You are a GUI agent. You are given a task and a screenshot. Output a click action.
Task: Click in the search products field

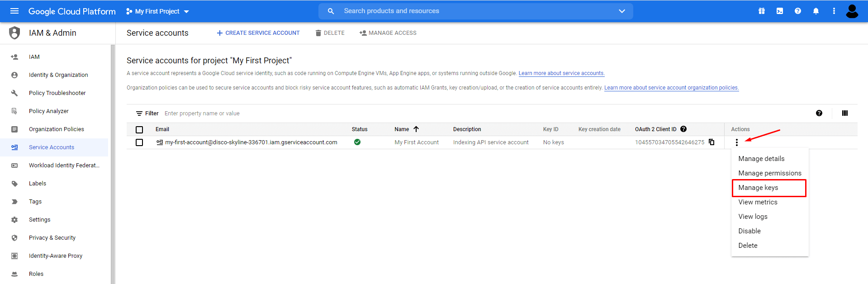476,11
